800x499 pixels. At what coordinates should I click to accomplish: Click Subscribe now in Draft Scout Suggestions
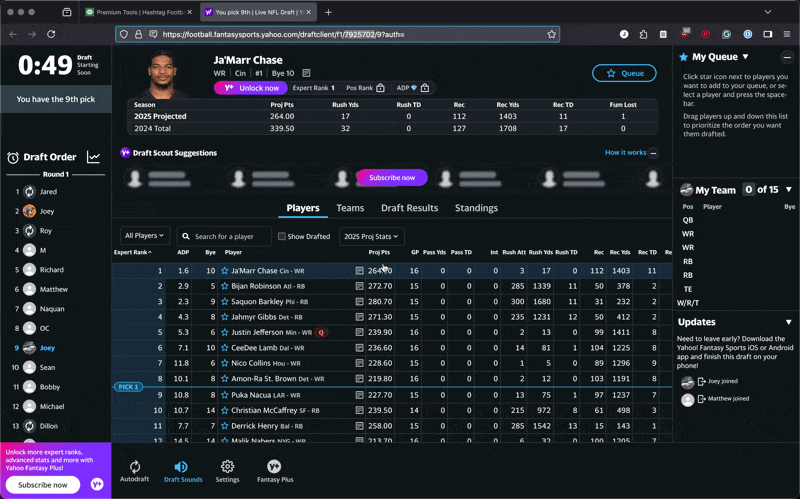[x=392, y=178]
